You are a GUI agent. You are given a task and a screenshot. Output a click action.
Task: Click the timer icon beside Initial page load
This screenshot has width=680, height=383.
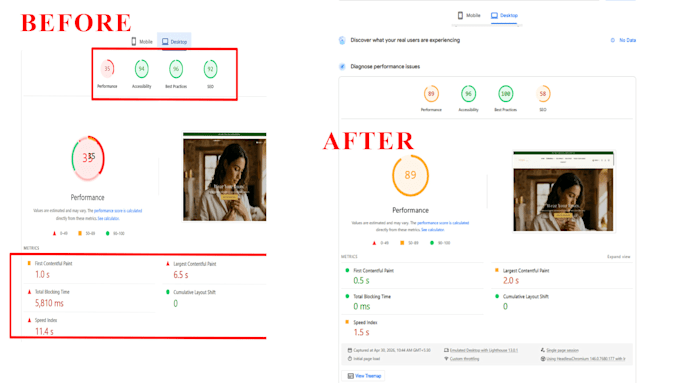[x=350, y=359]
